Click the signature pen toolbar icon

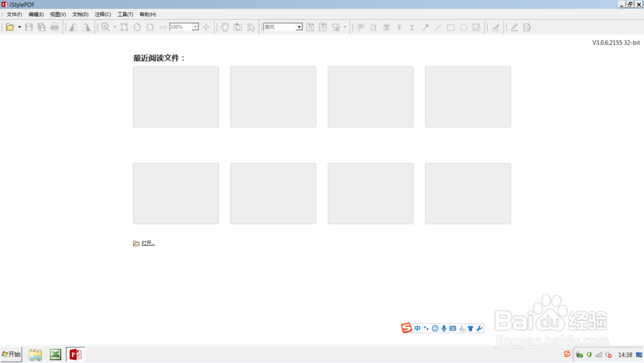[496, 27]
